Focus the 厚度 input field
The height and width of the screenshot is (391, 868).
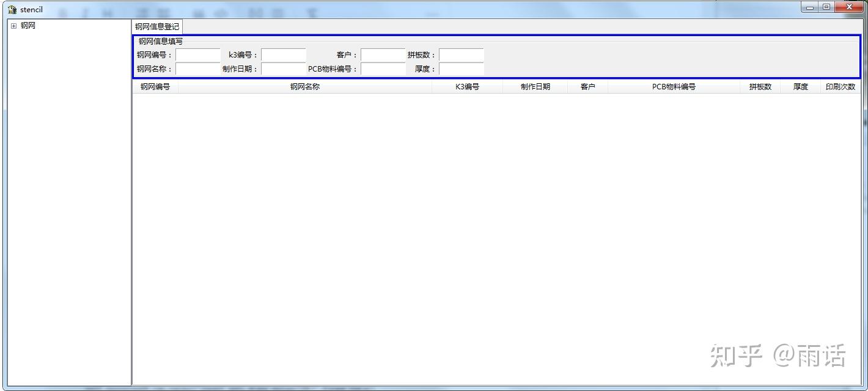pyautogui.click(x=461, y=69)
